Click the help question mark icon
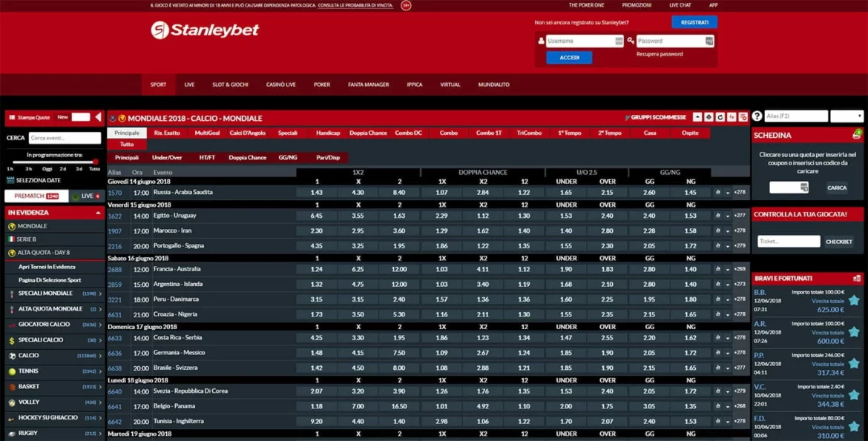The image size is (868, 441). tap(757, 116)
